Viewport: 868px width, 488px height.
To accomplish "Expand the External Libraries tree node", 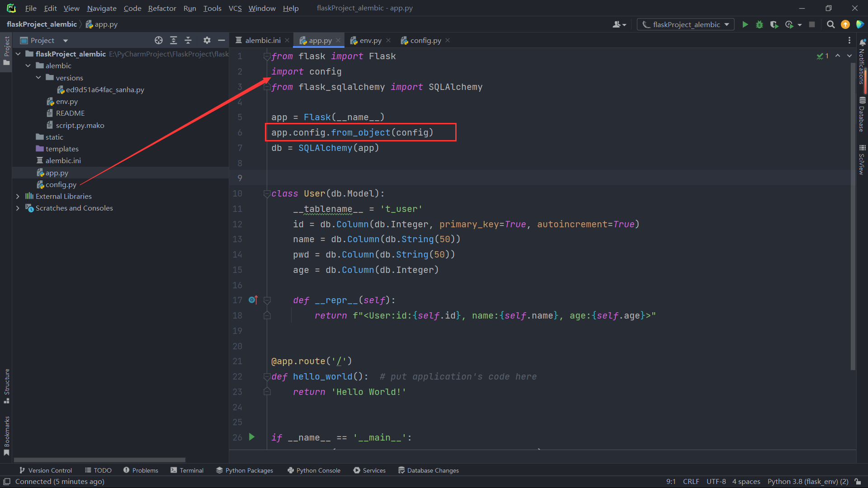I will pos(17,196).
